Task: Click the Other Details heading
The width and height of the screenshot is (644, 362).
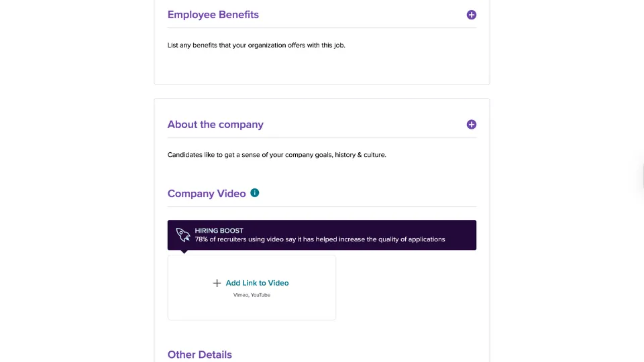Action: point(199,355)
